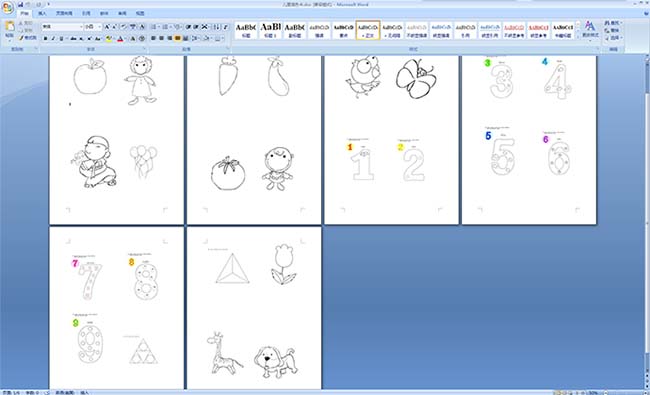This screenshot has height=395, width=650.
Task: Select the page with the giraffe and dog
Action: [254, 308]
